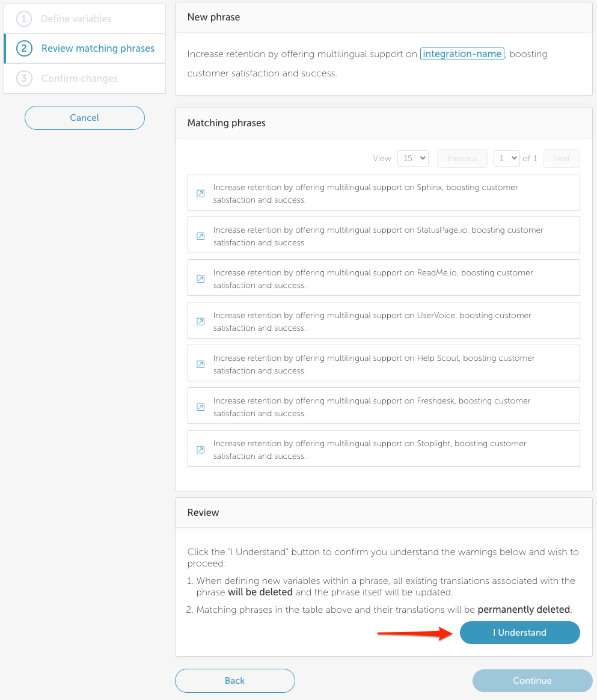The image size is (597, 700).
Task: Open the Freshdesk phrase external link icon
Action: tap(201, 407)
